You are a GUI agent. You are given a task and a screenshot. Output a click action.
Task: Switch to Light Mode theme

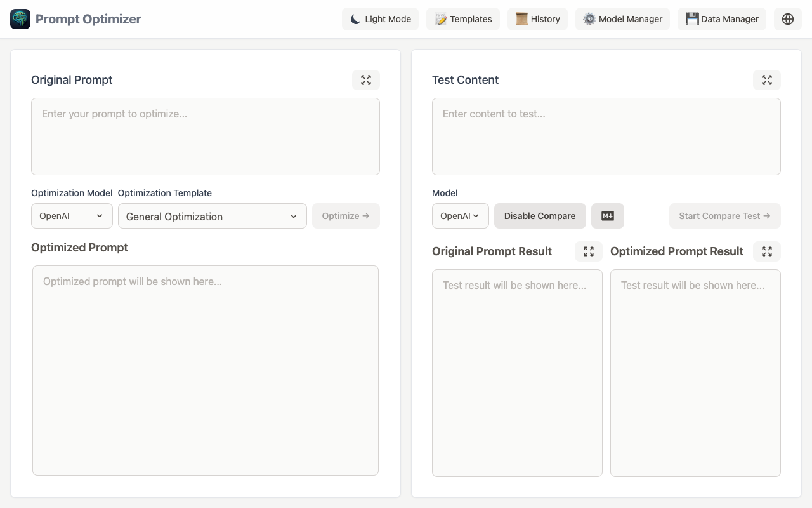[380, 19]
